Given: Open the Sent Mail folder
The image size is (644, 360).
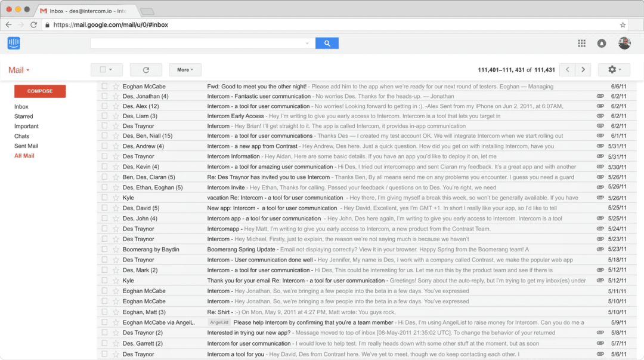Looking at the screenshot, I should pos(26,146).
